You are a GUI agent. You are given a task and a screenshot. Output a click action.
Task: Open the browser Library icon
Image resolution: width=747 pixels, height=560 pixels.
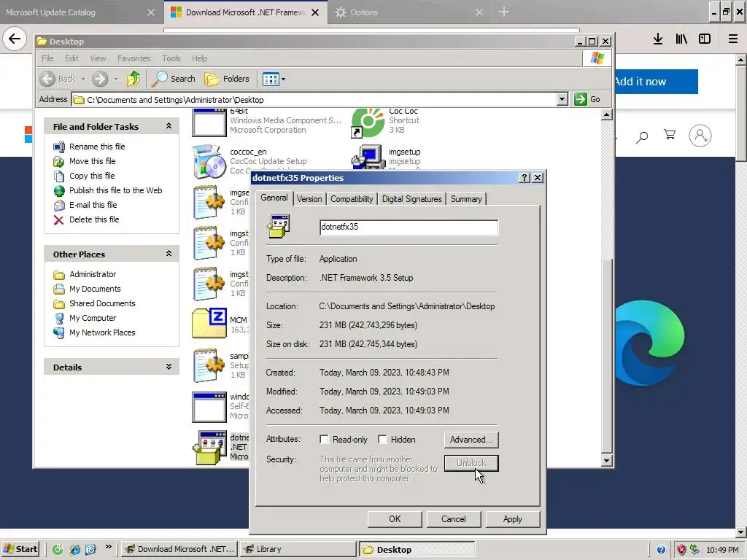click(681, 39)
